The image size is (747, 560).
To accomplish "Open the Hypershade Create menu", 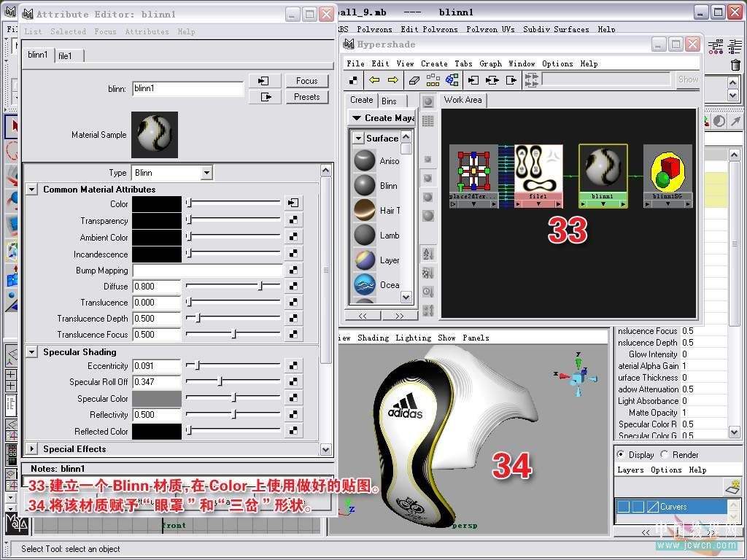I will (434, 63).
